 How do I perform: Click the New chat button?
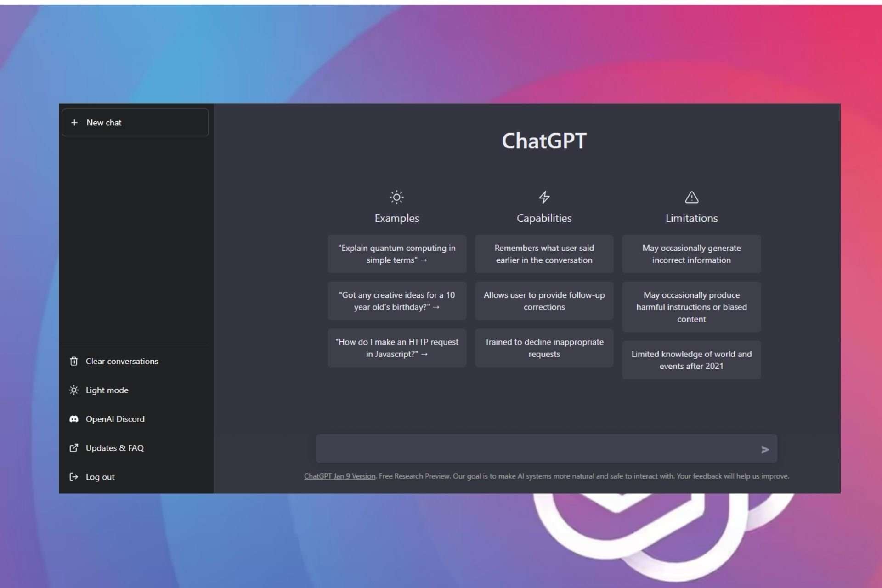(x=135, y=123)
